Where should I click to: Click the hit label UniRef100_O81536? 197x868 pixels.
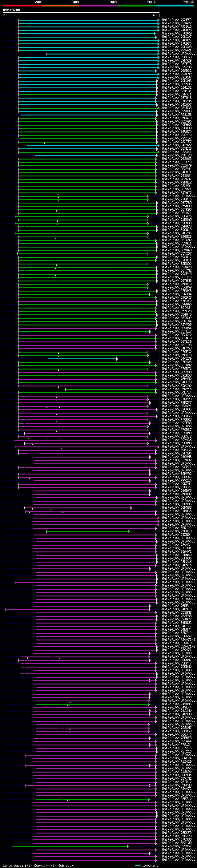(x=177, y=84)
